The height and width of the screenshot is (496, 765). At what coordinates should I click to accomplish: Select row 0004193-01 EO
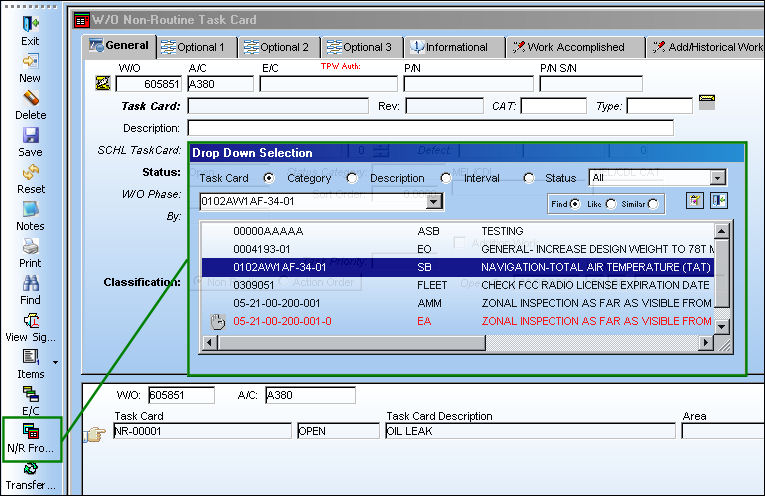pyautogui.click(x=458, y=249)
